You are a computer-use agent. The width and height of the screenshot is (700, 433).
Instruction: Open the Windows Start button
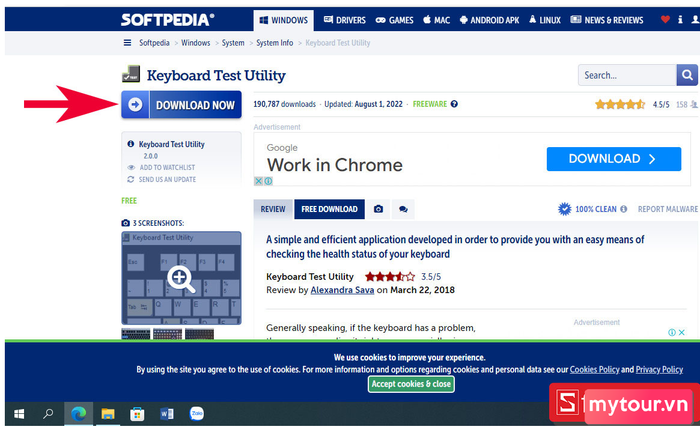19,414
